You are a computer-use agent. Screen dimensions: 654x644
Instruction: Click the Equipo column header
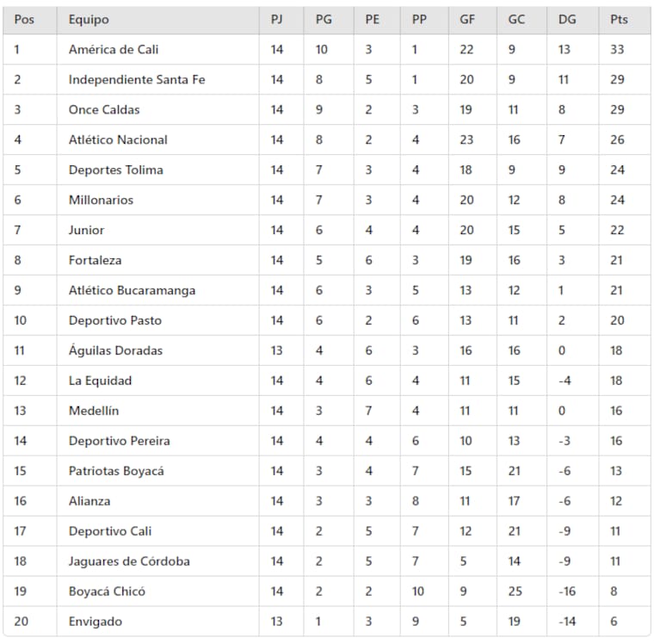click(x=89, y=20)
